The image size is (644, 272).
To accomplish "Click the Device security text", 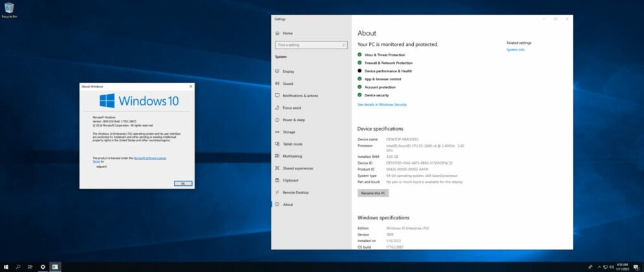I will pyautogui.click(x=376, y=95).
